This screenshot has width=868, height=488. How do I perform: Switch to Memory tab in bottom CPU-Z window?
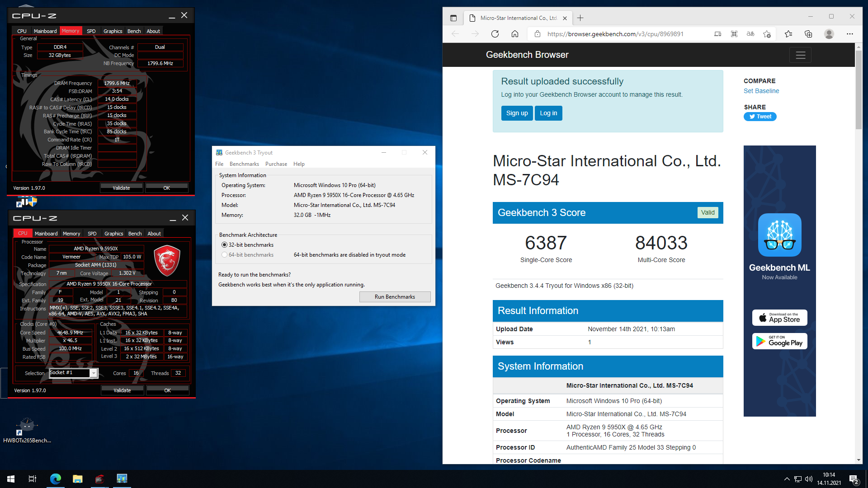pos(71,234)
